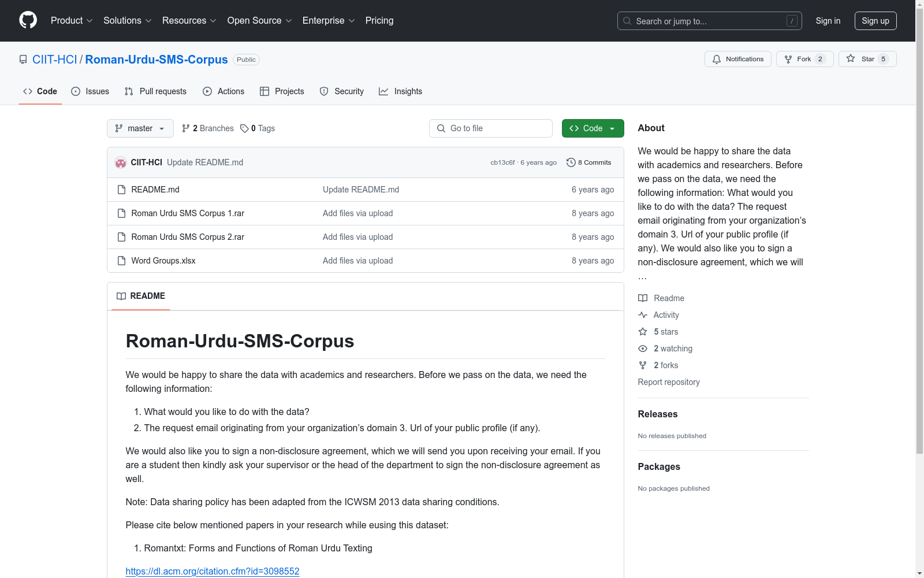This screenshot has width=924, height=578.
Task: Click the file icon beside README.md
Action: (x=121, y=190)
